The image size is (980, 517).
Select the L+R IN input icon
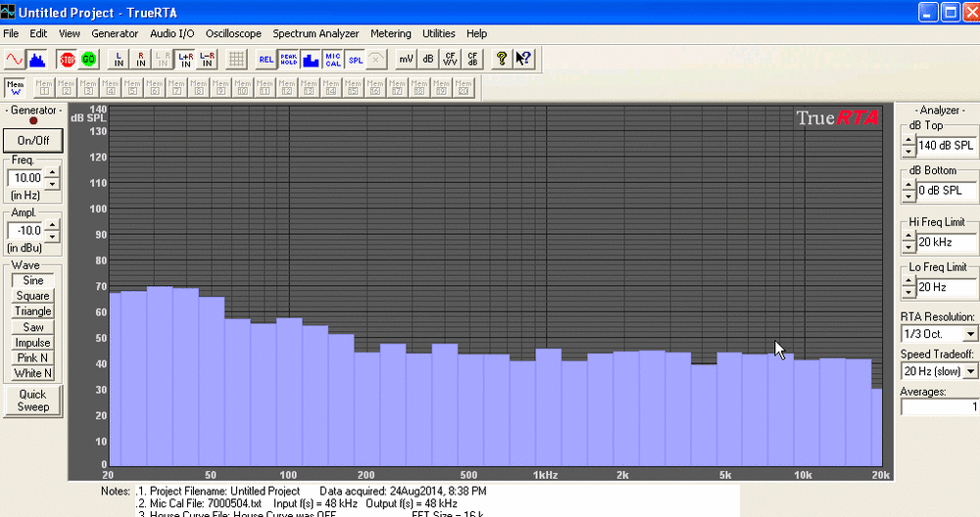click(185, 60)
